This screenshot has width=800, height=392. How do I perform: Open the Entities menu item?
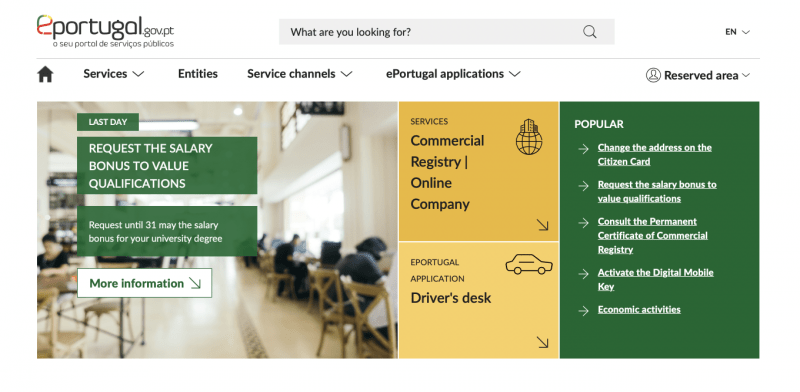tap(197, 74)
